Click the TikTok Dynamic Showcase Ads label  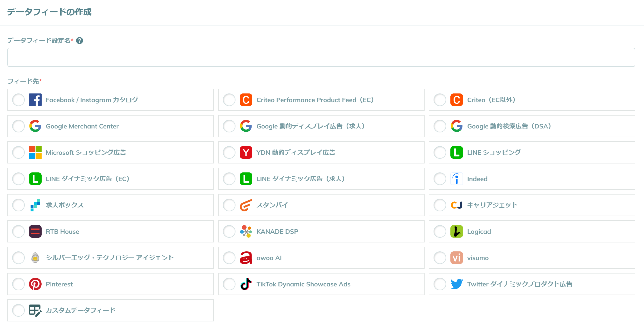coord(303,284)
